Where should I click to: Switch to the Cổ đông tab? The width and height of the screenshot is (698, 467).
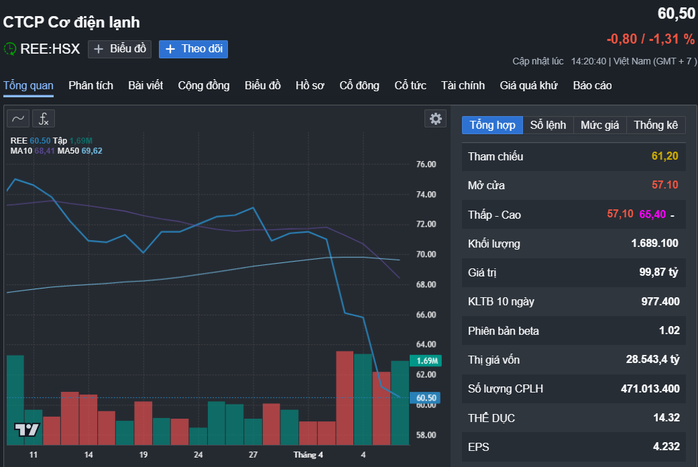click(359, 85)
